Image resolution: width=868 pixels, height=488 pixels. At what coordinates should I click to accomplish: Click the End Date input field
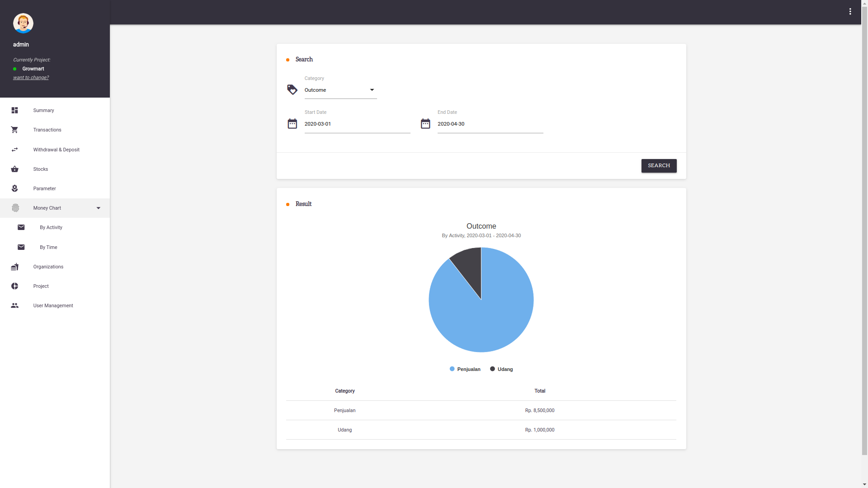(490, 124)
